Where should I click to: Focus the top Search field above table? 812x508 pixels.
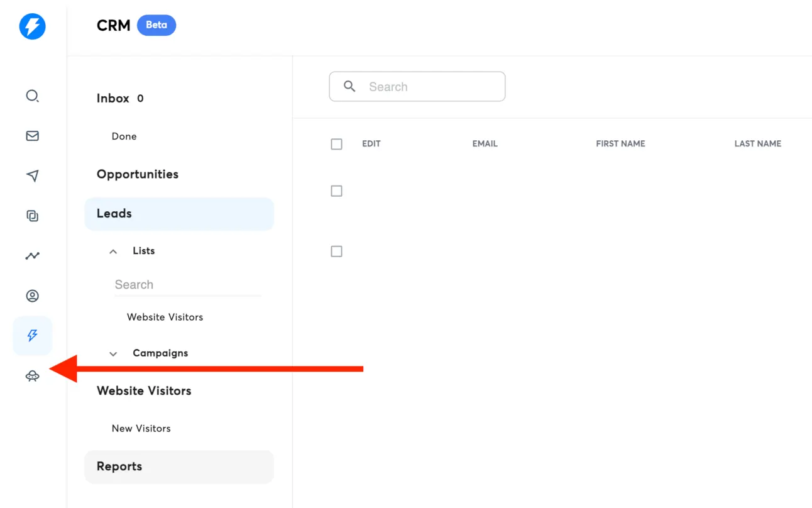(x=417, y=87)
